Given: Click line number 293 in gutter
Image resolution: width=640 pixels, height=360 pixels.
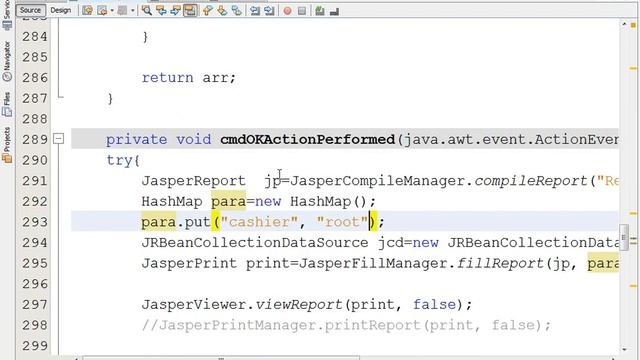Looking at the screenshot, I should pos(35,222).
